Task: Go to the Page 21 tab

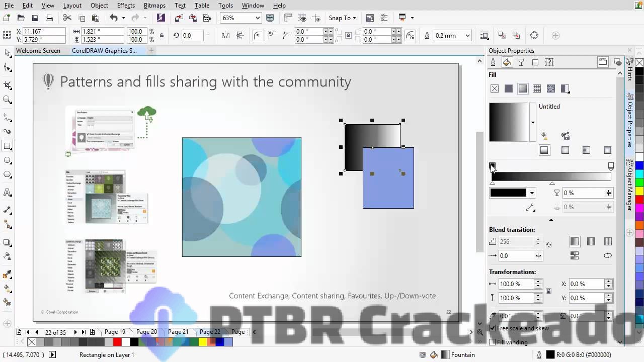Action: 178,332
